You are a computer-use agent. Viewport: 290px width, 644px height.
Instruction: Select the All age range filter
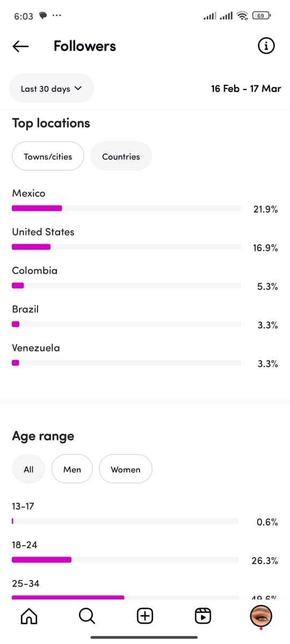28,469
